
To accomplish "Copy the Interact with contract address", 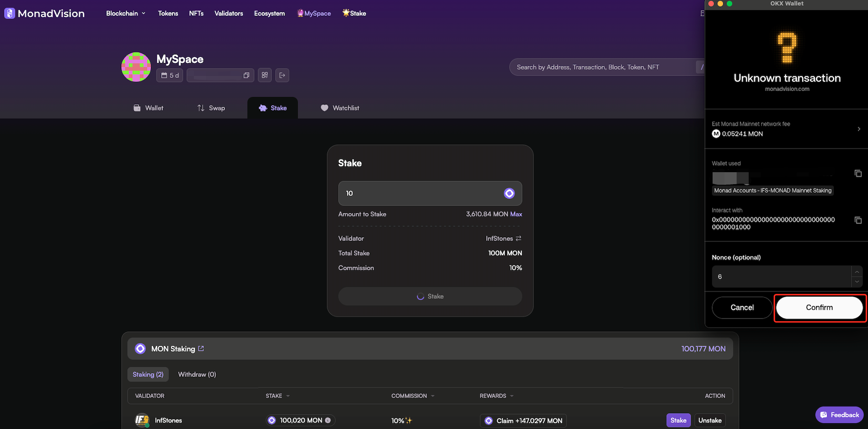I will (x=858, y=220).
